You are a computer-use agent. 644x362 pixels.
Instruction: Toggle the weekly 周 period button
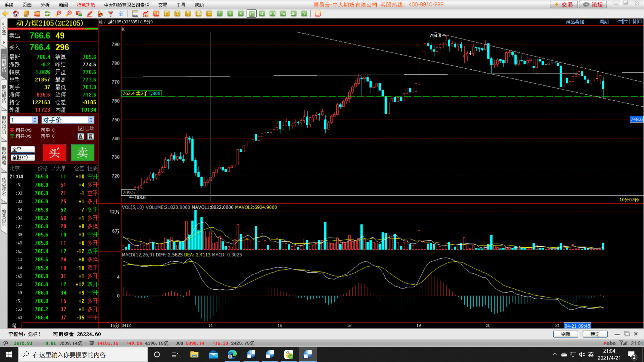[177, 14]
